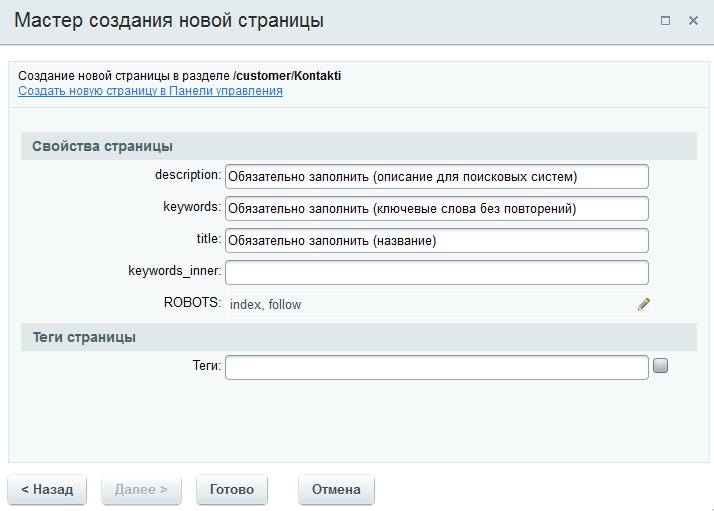Focus the empty keywords_inner field

437,272
